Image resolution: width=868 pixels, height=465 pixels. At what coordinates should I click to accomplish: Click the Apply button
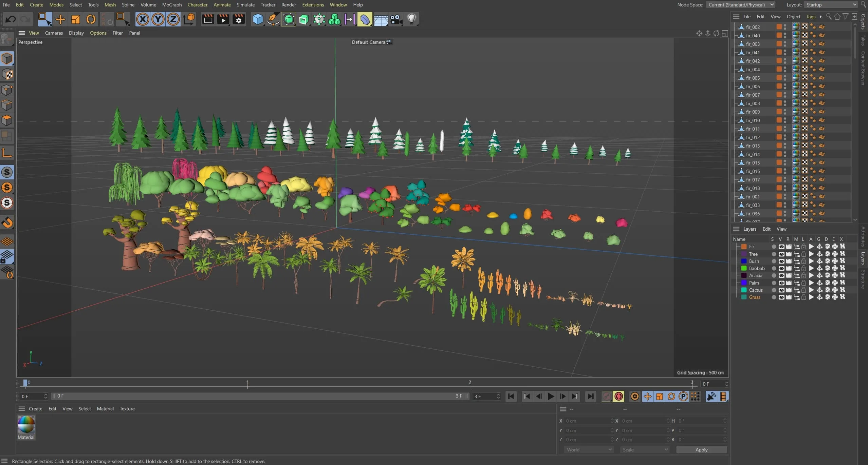coord(701,450)
